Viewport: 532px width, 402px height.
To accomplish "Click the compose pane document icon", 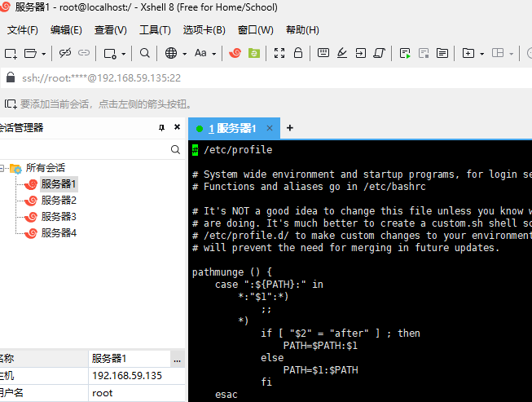I will click(x=442, y=53).
